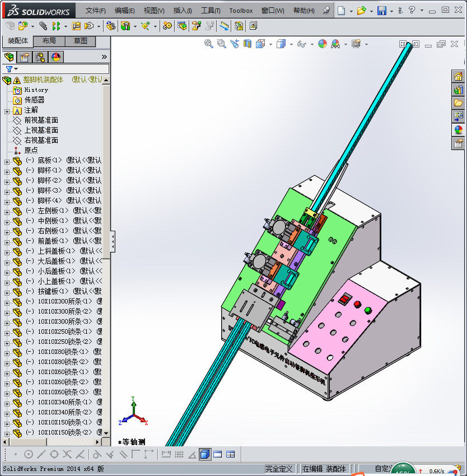
Task: Click Zoom to Fit in the view toolbar
Action: coord(209,44)
